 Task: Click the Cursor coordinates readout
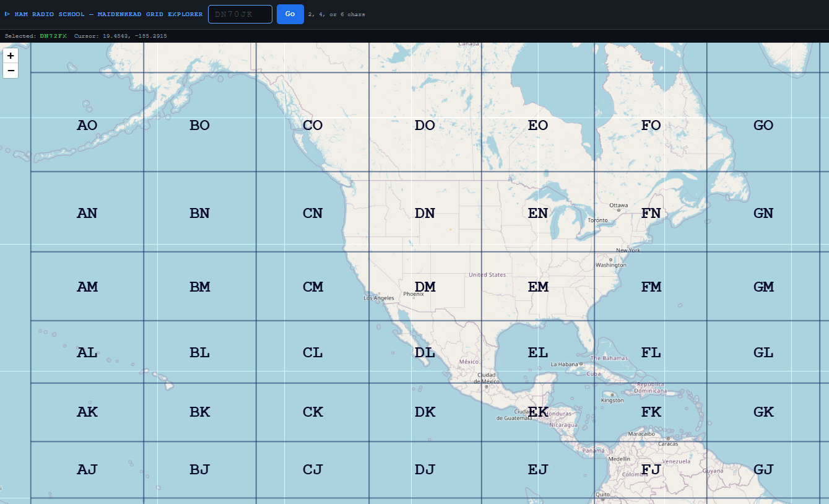coord(121,36)
